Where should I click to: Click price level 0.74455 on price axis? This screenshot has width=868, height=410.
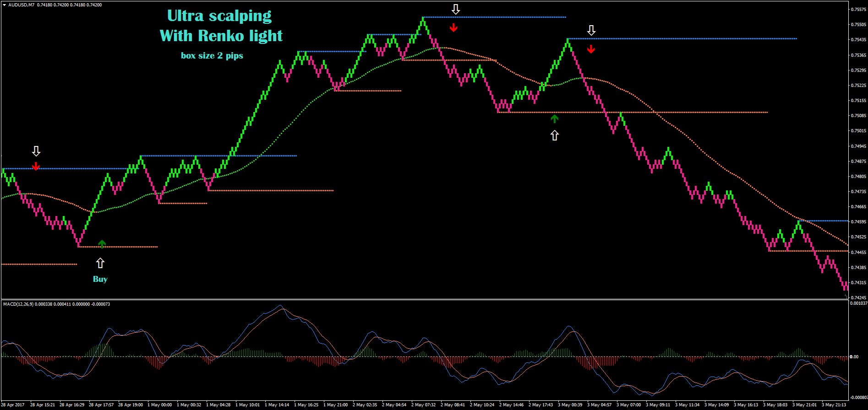[x=859, y=253]
